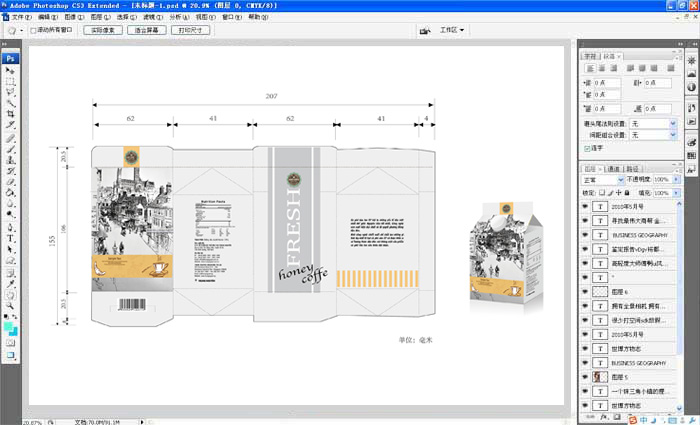The width and height of the screenshot is (700, 425).
Task: Select the Crop tool
Action: tap(11, 114)
